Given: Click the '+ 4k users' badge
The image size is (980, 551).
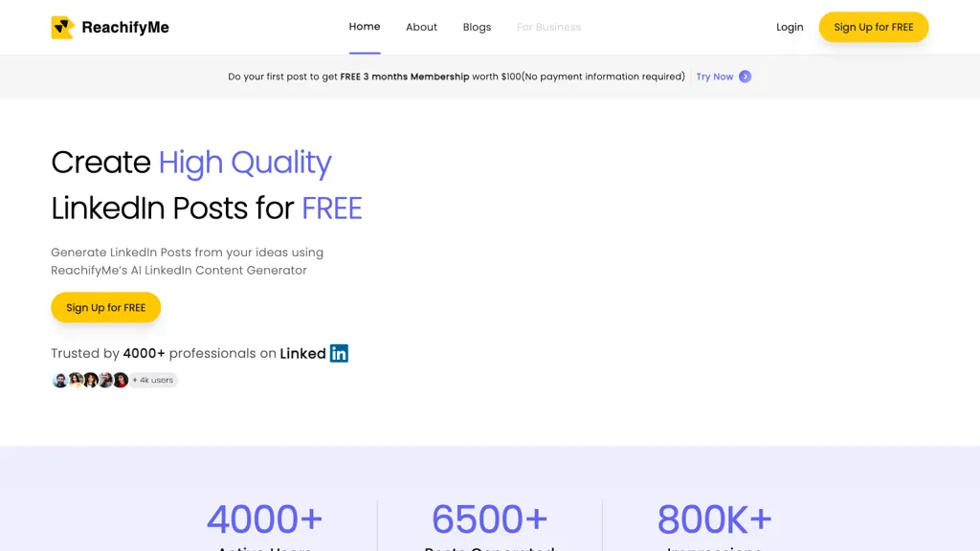Looking at the screenshot, I should [153, 380].
